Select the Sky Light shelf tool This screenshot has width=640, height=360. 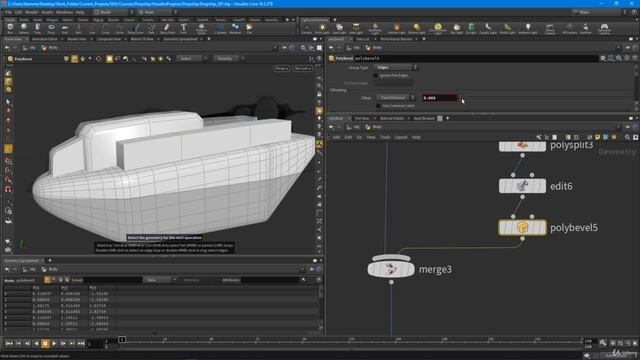(456, 28)
